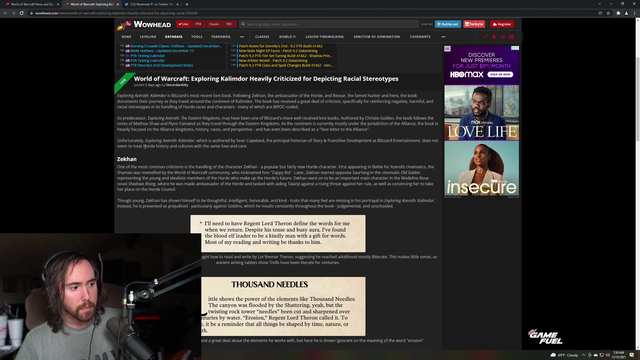Screen dimensions: 640x360
Task: Click the Thousand Needles book excerpt image
Action: pyautogui.click(x=283, y=307)
